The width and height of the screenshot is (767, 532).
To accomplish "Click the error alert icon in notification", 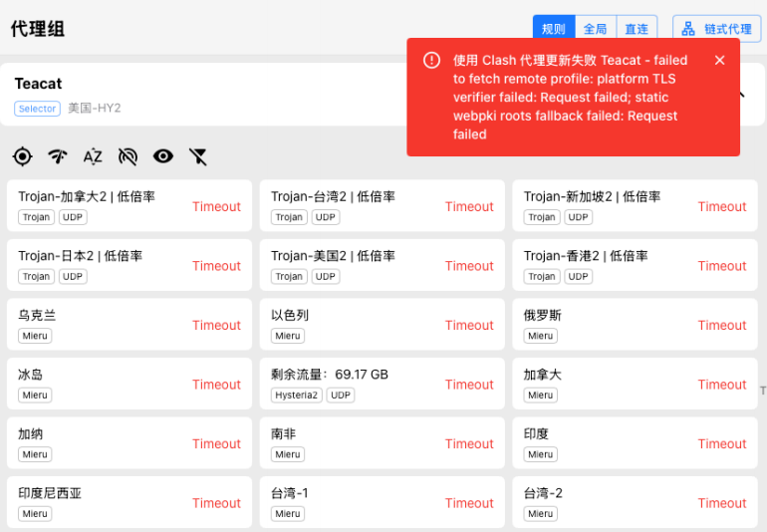I will 431,60.
